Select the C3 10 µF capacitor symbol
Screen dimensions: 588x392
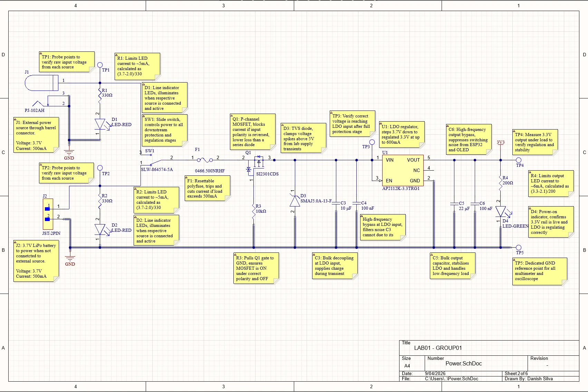pos(336,203)
